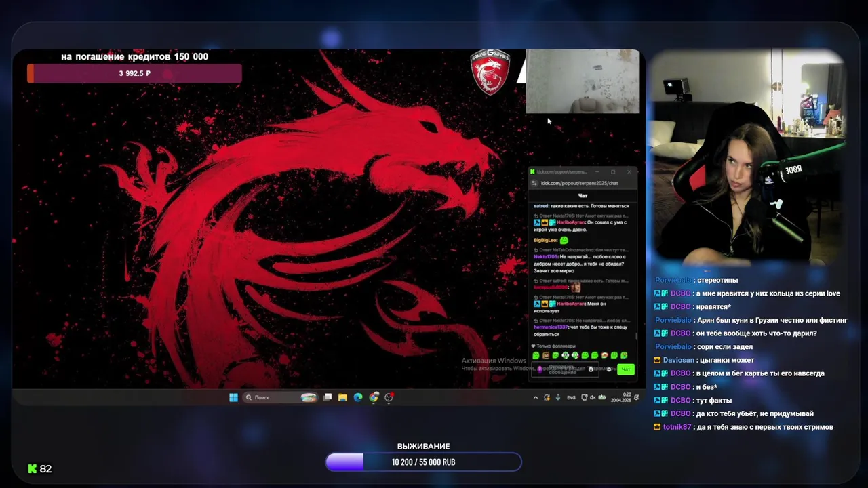Click the kick.com/popout/serpens2025/chat address bar
The image size is (868, 488).
point(580,183)
